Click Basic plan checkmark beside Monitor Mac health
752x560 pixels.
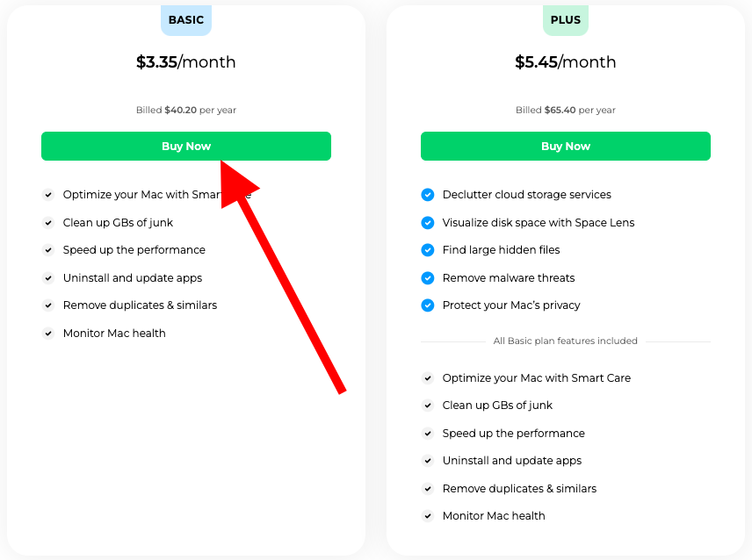pyautogui.click(x=48, y=334)
